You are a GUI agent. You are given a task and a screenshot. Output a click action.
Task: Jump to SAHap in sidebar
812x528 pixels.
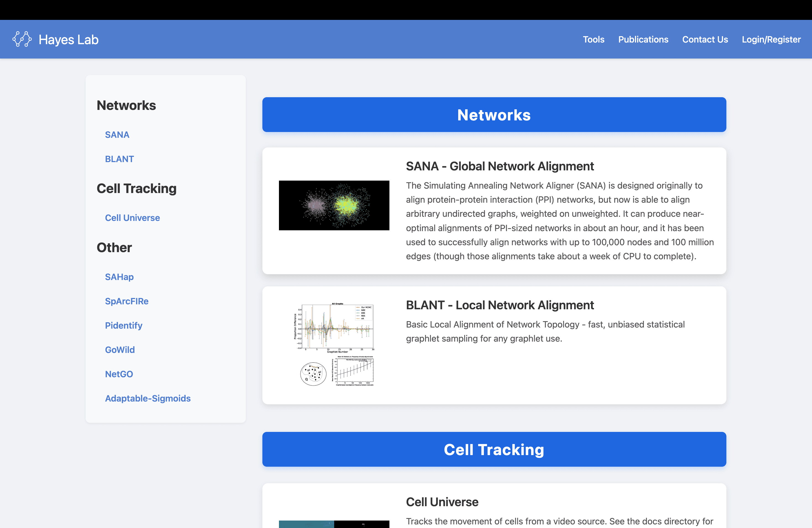point(119,277)
